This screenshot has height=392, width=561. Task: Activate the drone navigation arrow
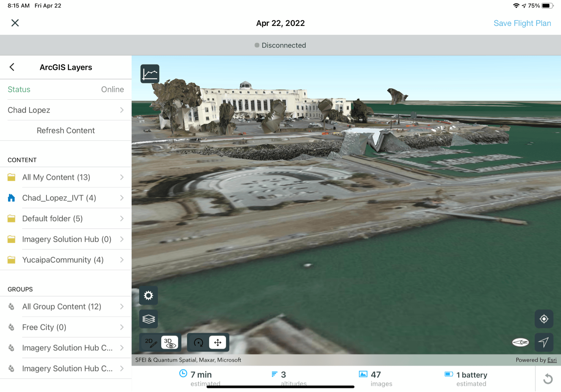coord(544,342)
